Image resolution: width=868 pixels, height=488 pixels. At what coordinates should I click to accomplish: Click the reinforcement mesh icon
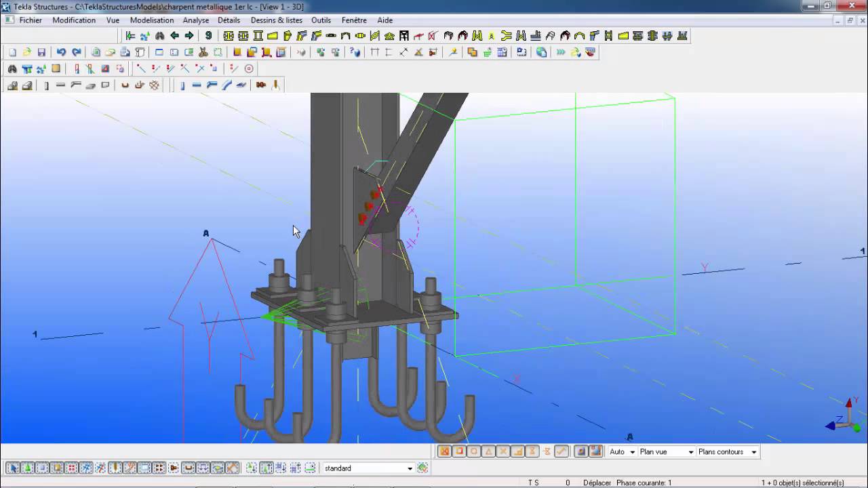point(155,85)
